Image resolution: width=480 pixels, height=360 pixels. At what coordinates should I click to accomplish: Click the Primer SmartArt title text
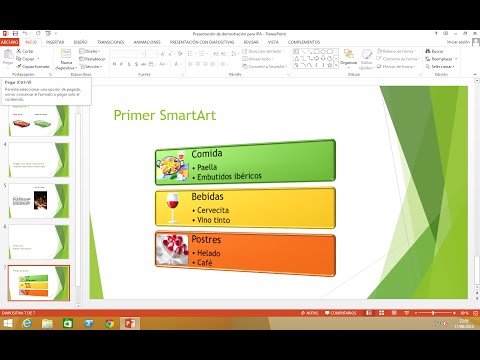[165, 115]
